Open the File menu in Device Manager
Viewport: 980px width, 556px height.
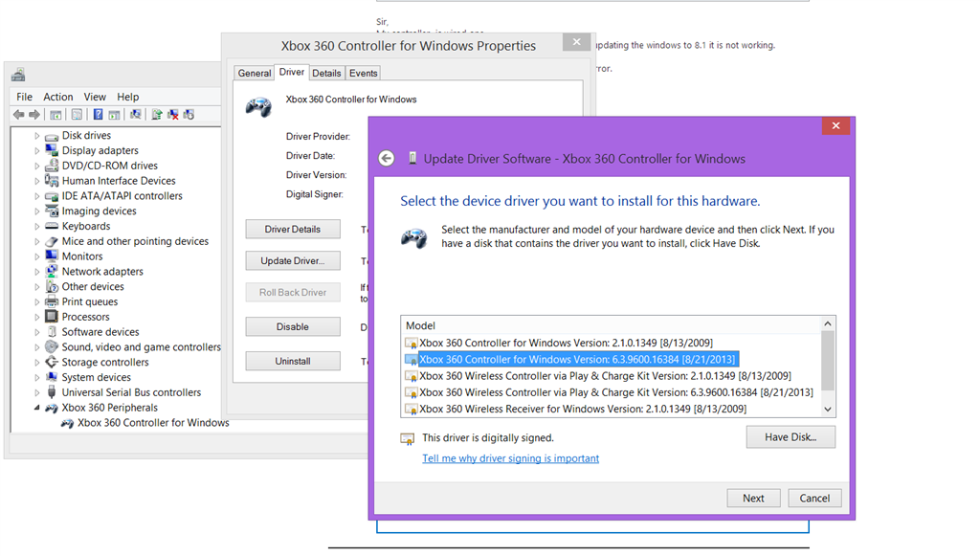(x=24, y=97)
